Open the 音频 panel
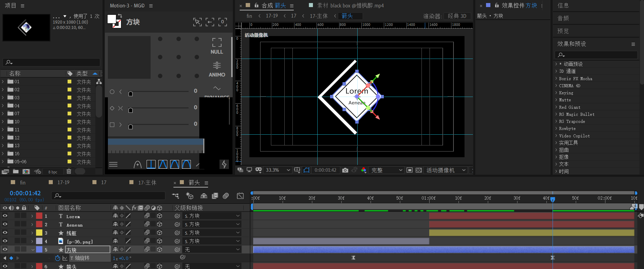The image size is (644, 269). pyautogui.click(x=563, y=18)
